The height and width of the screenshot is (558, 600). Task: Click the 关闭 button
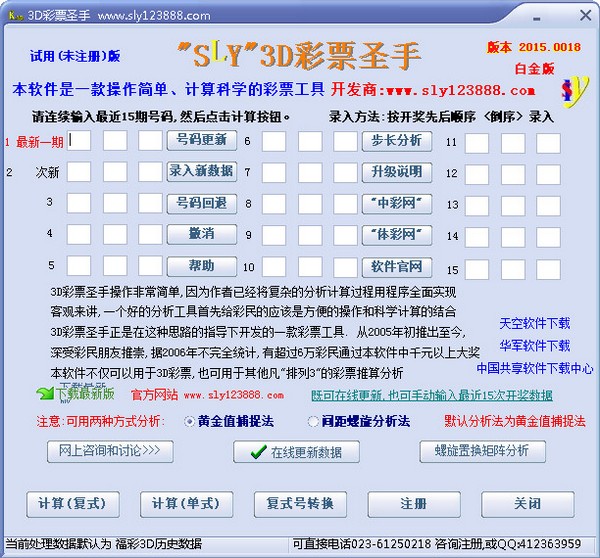528,504
